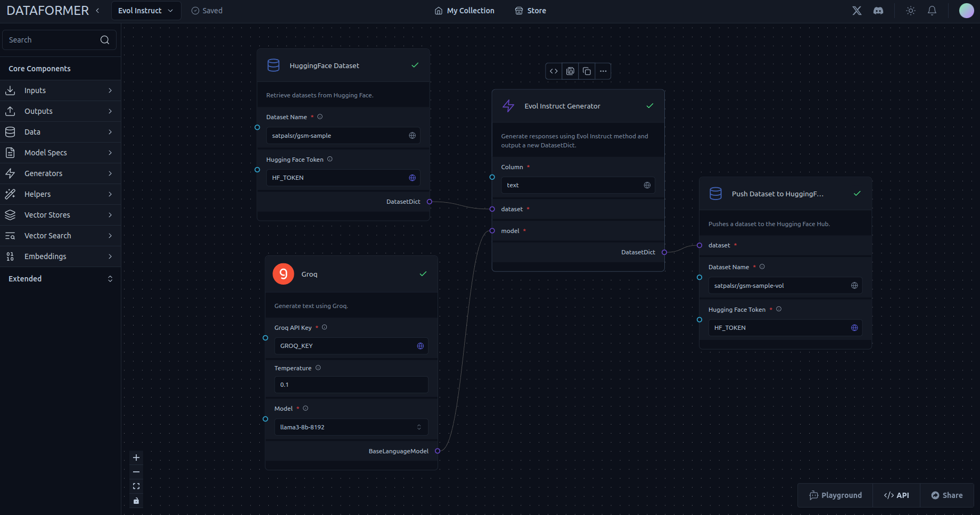
Task: Toggle the canvas lock control
Action: click(x=136, y=501)
